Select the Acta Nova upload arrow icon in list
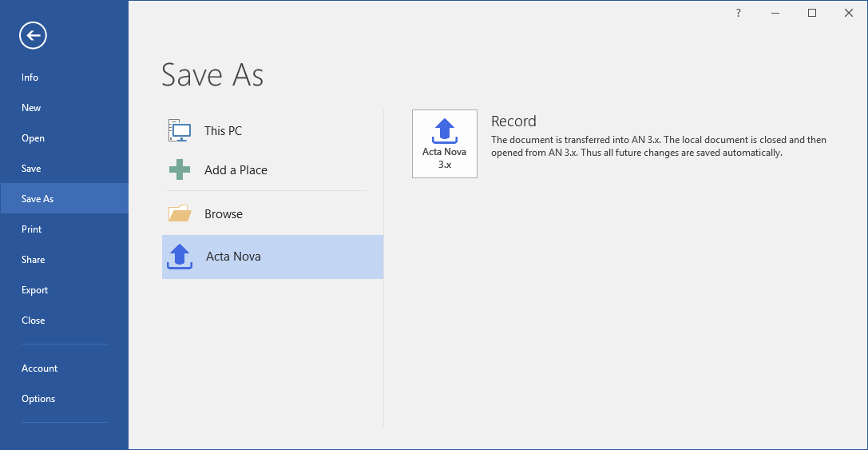Screen dimensions: 868x450 tap(180, 257)
